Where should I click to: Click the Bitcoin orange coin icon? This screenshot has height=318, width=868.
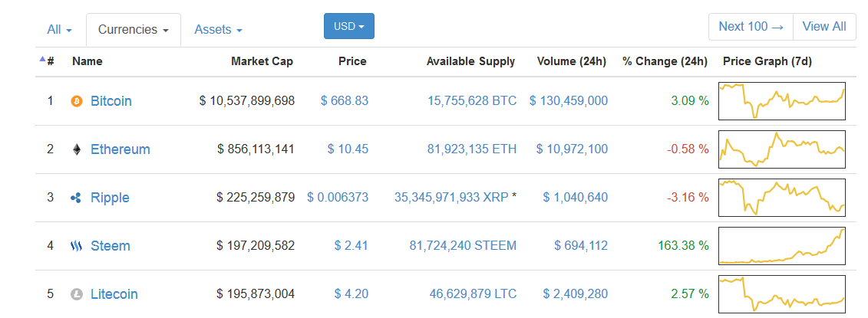point(77,101)
